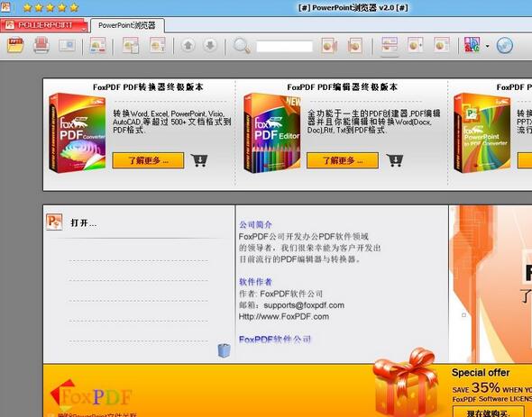Click the supports@foxpdf.com email link
532x417 pixels.
pyautogui.click(x=304, y=305)
